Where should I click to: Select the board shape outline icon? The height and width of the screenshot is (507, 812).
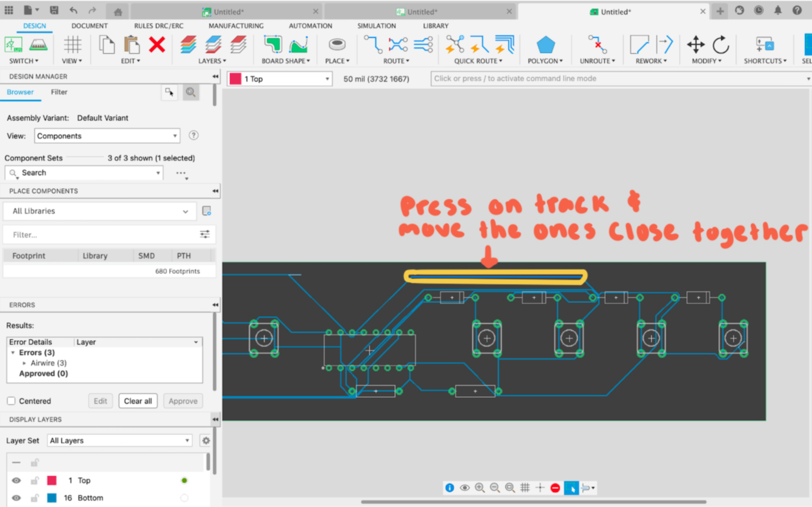(x=273, y=45)
